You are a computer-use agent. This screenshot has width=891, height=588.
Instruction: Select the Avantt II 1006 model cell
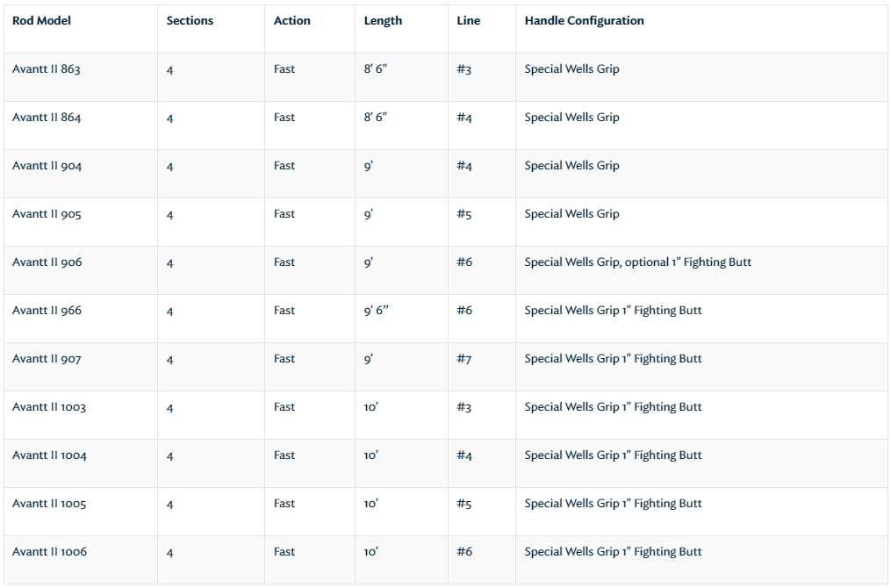(49, 552)
